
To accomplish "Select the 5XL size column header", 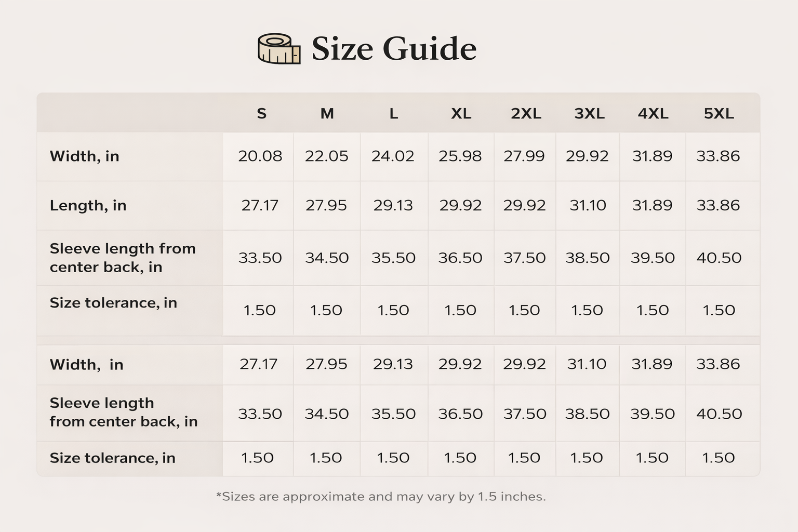I will pos(719,114).
